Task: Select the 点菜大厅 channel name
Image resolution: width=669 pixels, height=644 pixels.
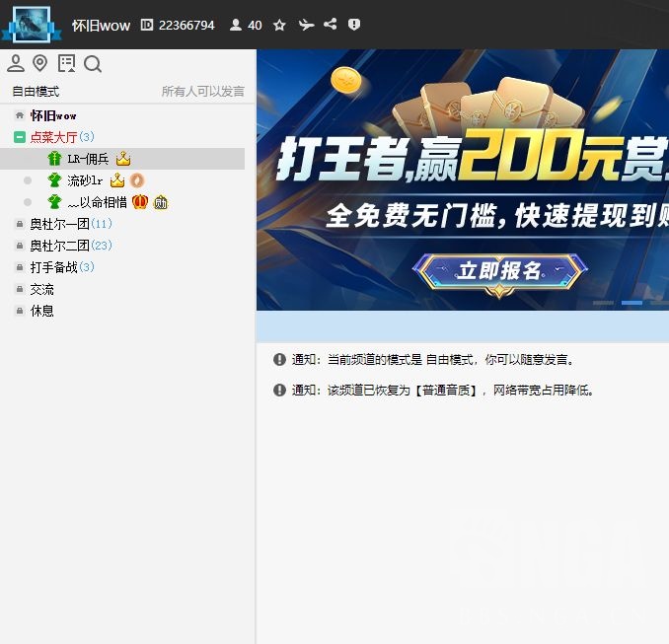Action: [x=53, y=137]
